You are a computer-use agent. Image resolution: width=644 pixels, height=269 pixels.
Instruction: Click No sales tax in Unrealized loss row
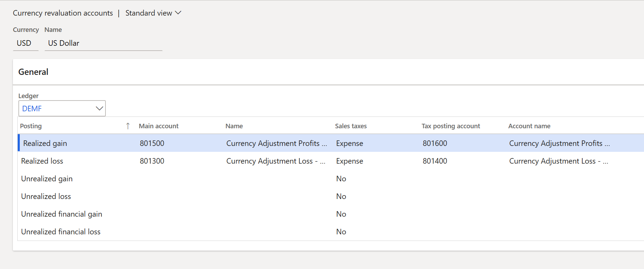point(341,197)
